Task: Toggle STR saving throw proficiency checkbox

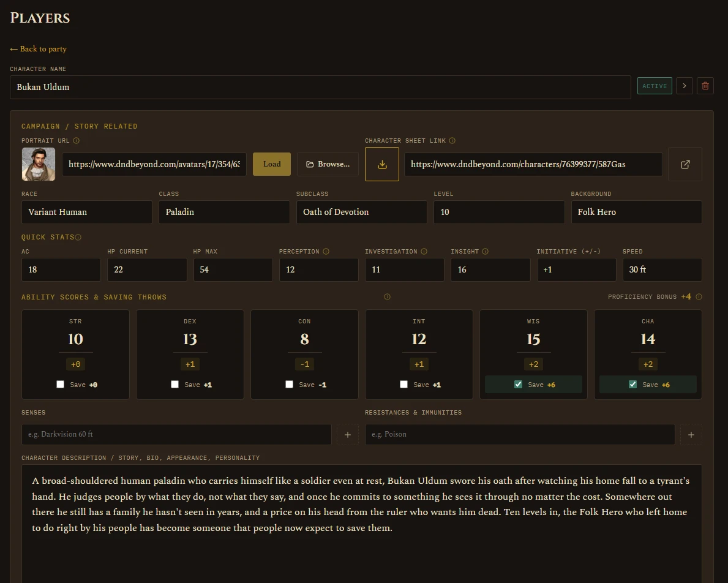Action: (61, 384)
